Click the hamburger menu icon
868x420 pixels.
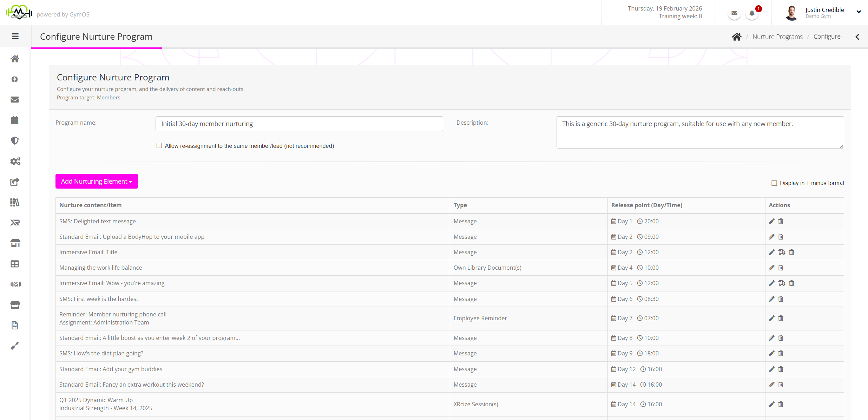click(15, 36)
